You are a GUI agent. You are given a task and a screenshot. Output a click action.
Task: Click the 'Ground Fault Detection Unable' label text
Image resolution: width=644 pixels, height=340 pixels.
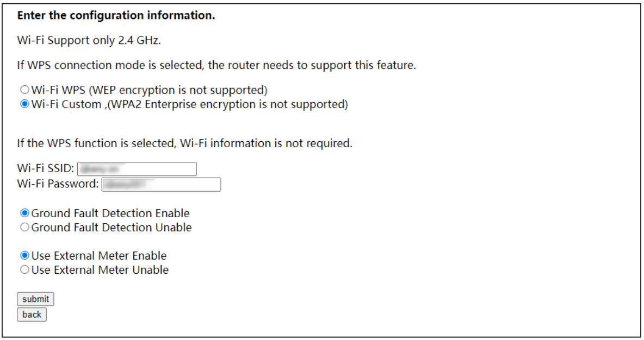click(112, 227)
